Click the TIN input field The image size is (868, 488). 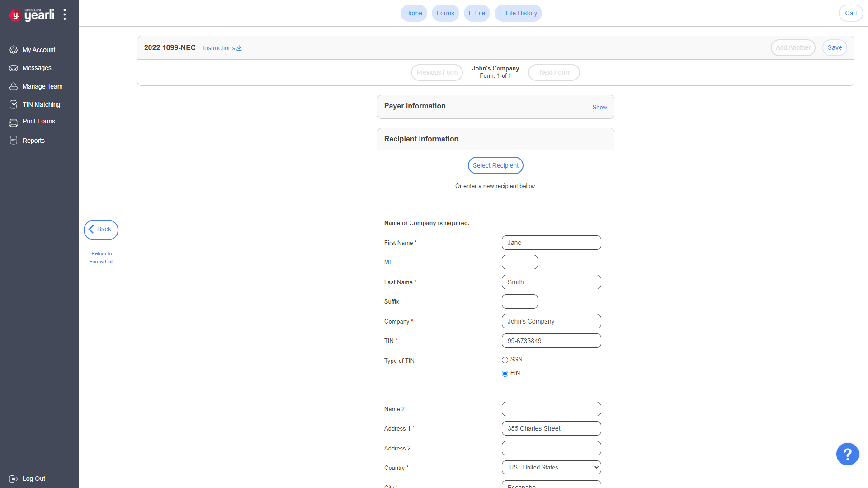pos(552,341)
